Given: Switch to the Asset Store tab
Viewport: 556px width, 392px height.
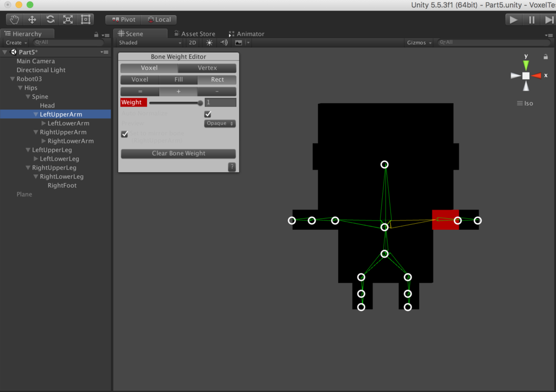Looking at the screenshot, I should [x=195, y=34].
